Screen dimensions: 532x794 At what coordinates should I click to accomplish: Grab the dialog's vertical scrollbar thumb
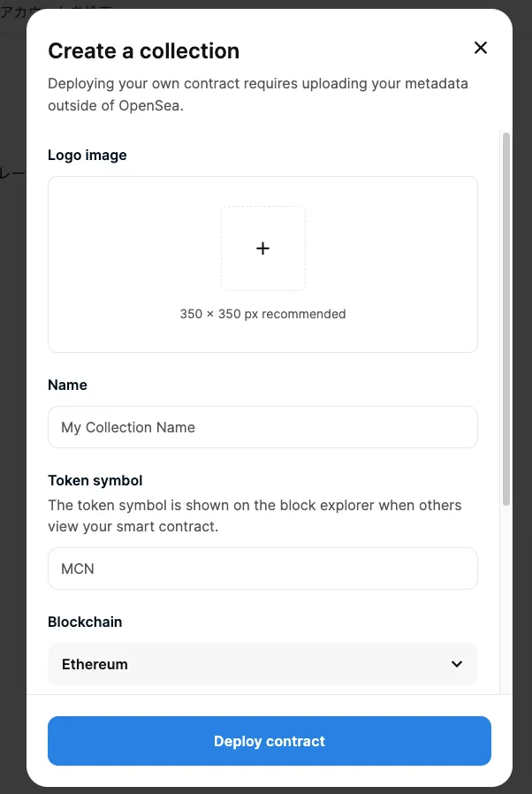click(x=506, y=318)
